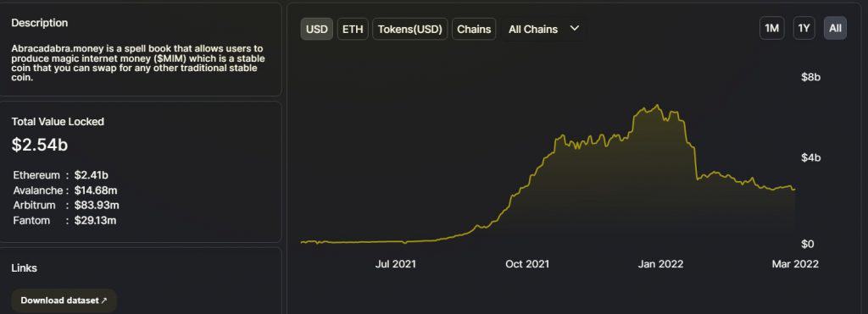Screen dimensions: 868x314
Task: Switch chart denomination to ETH
Action: point(353,29)
